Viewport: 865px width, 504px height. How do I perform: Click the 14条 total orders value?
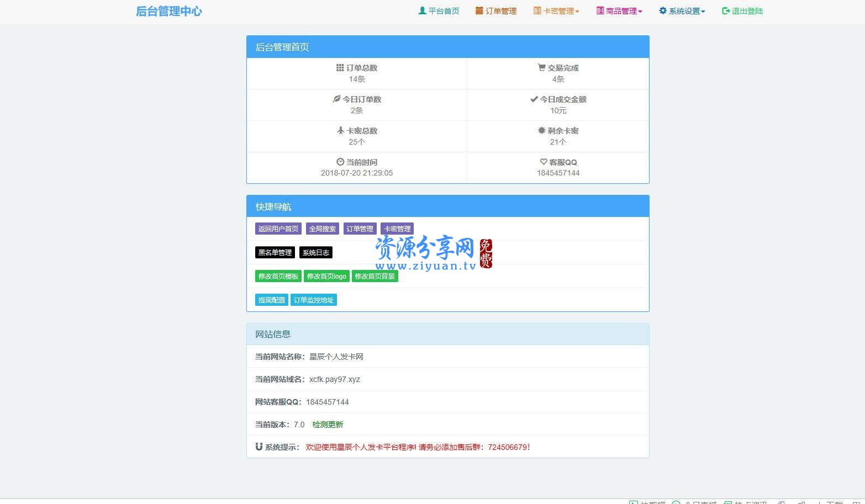click(x=357, y=79)
